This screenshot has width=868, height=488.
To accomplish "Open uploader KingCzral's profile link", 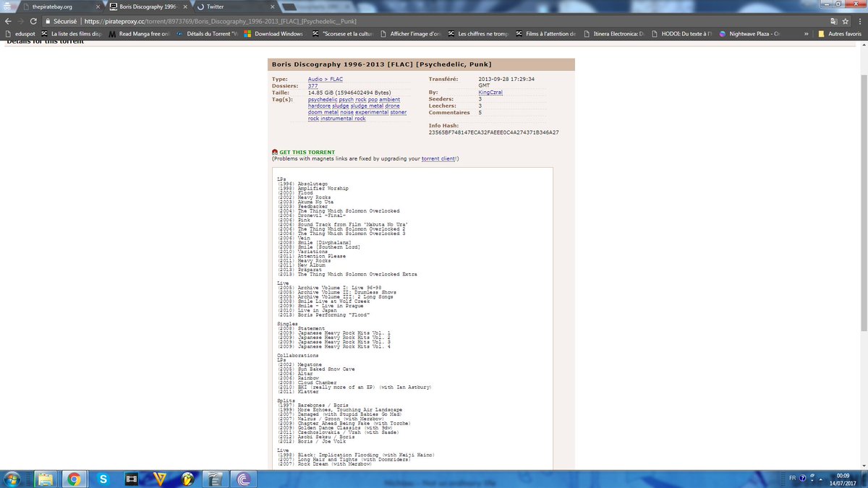I will (x=490, y=93).
